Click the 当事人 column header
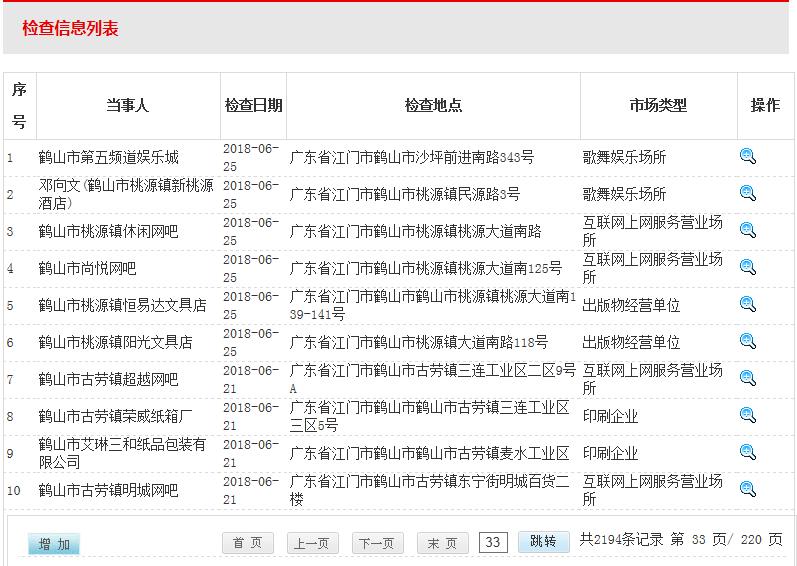The height and width of the screenshot is (566, 797). 128,105
